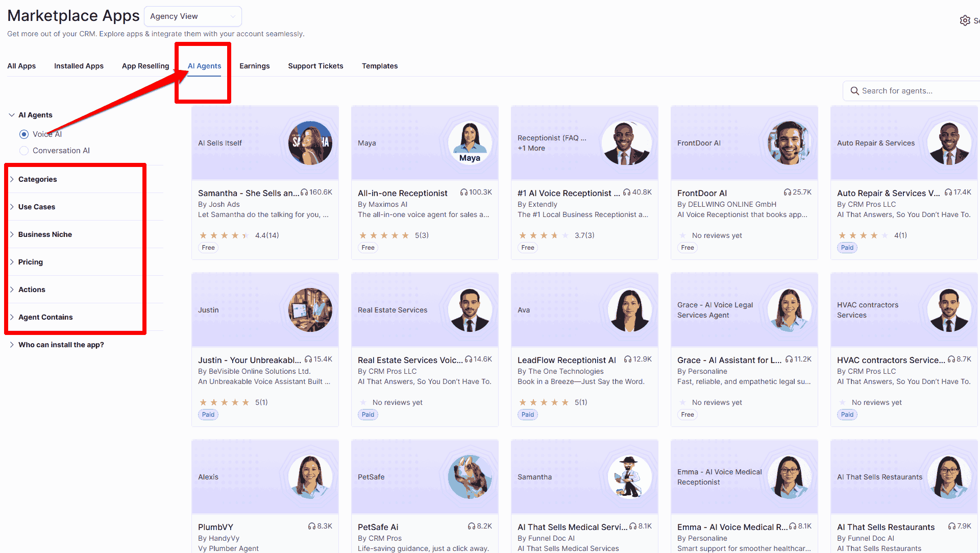Go to the App Reselling tab
The height and width of the screenshot is (553, 980).
[x=145, y=66]
